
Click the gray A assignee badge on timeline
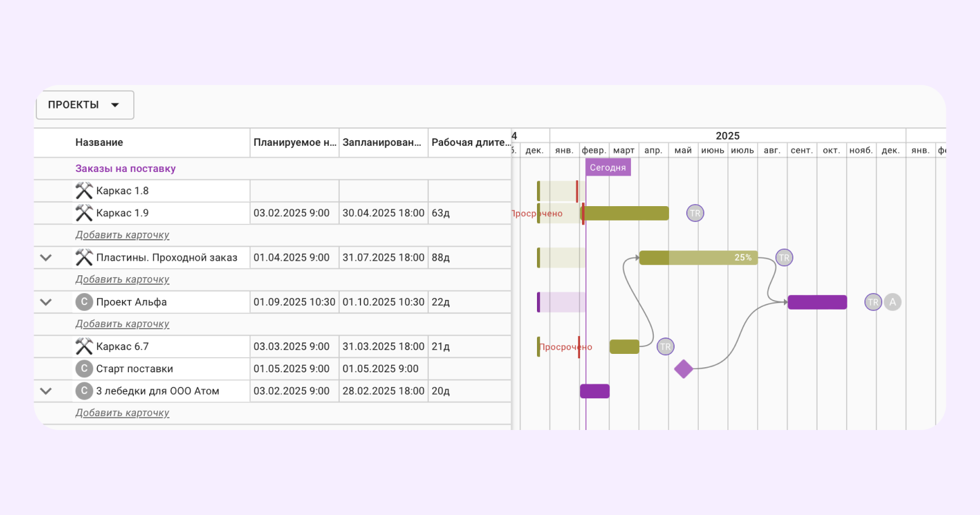point(892,302)
